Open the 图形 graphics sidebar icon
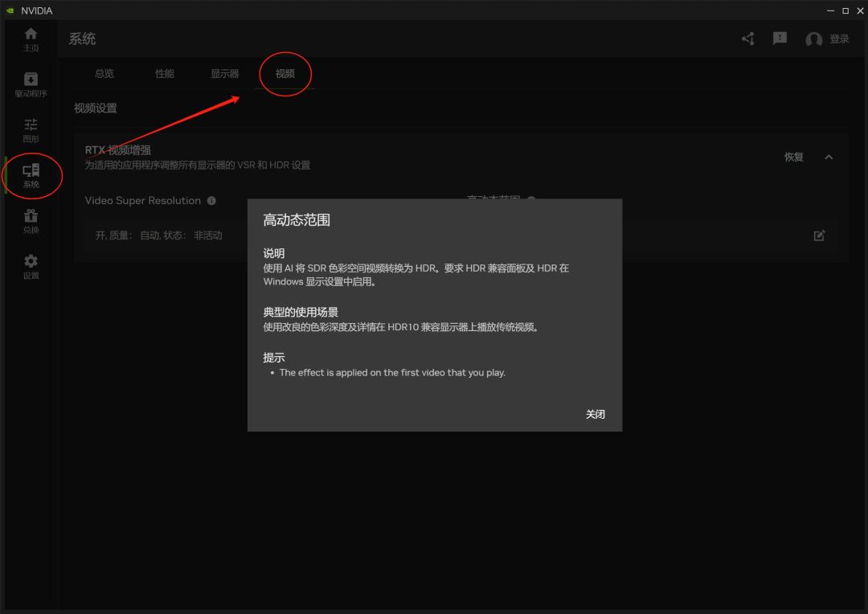The height and width of the screenshot is (614, 868). (x=31, y=130)
